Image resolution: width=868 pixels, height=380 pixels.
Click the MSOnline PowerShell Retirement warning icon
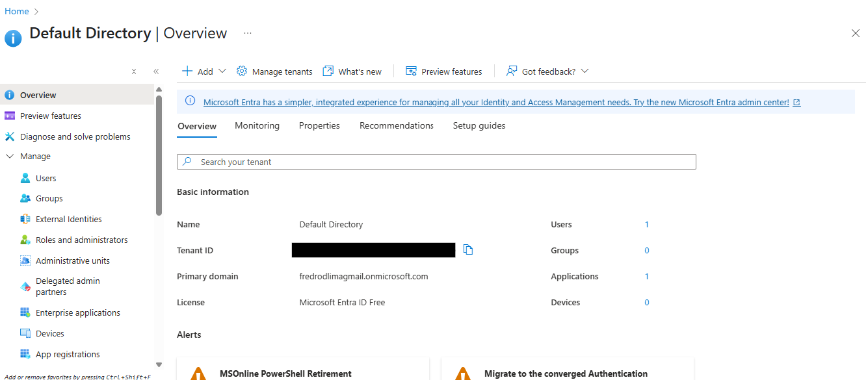pos(198,374)
